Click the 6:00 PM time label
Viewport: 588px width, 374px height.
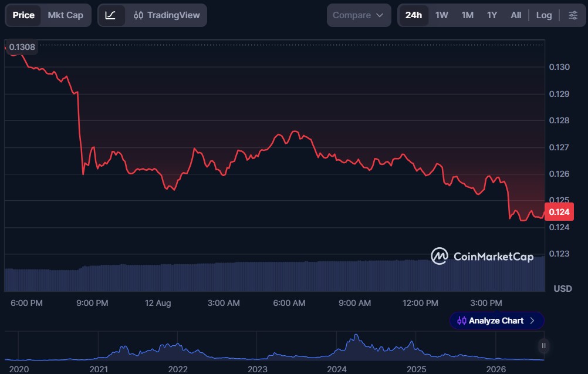[26, 303]
